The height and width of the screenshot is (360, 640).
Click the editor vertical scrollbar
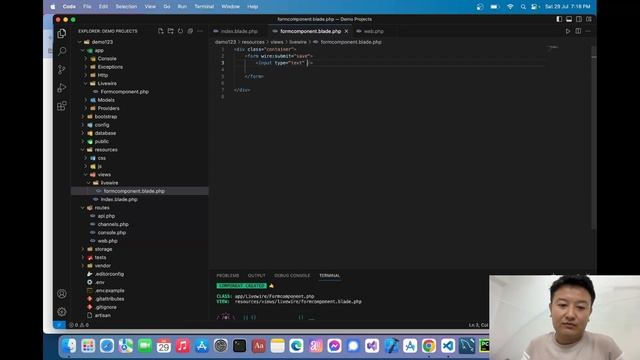pyautogui.click(x=593, y=139)
